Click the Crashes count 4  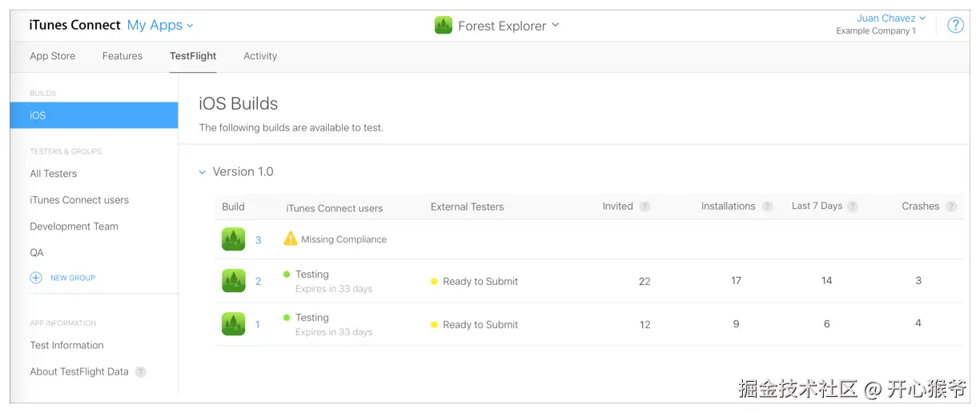pos(918,323)
